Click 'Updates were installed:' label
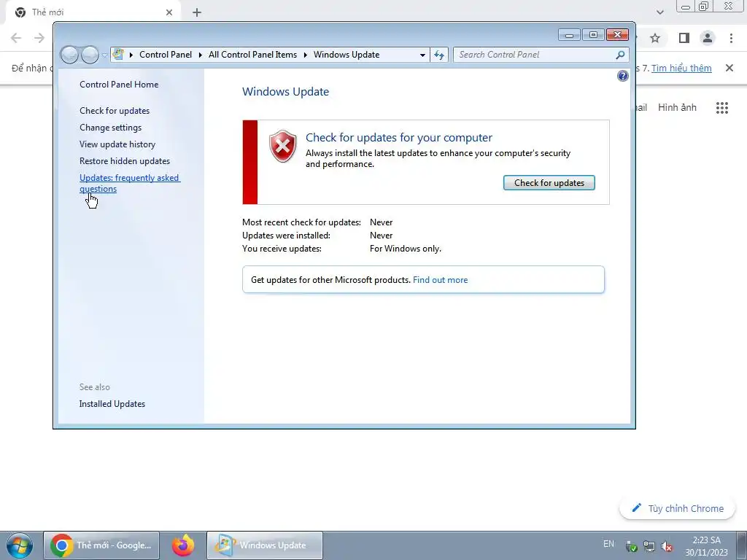Viewport: 747px width, 560px height. (286, 236)
